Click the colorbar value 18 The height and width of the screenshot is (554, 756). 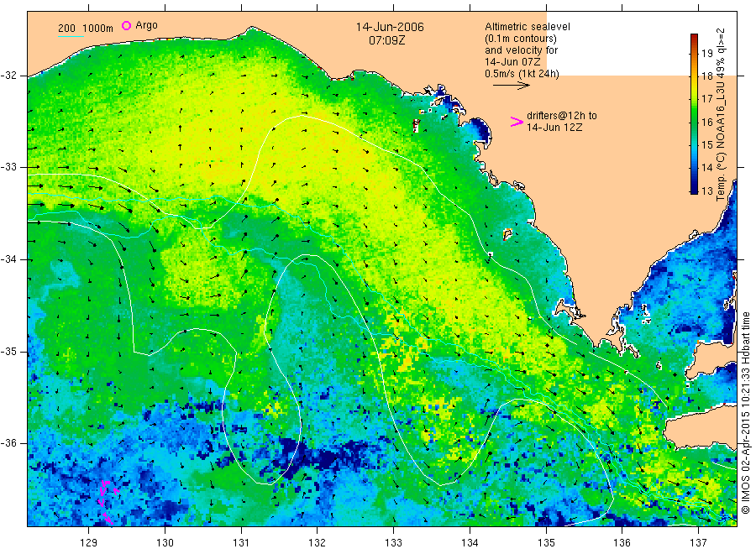click(x=706, y=76)
